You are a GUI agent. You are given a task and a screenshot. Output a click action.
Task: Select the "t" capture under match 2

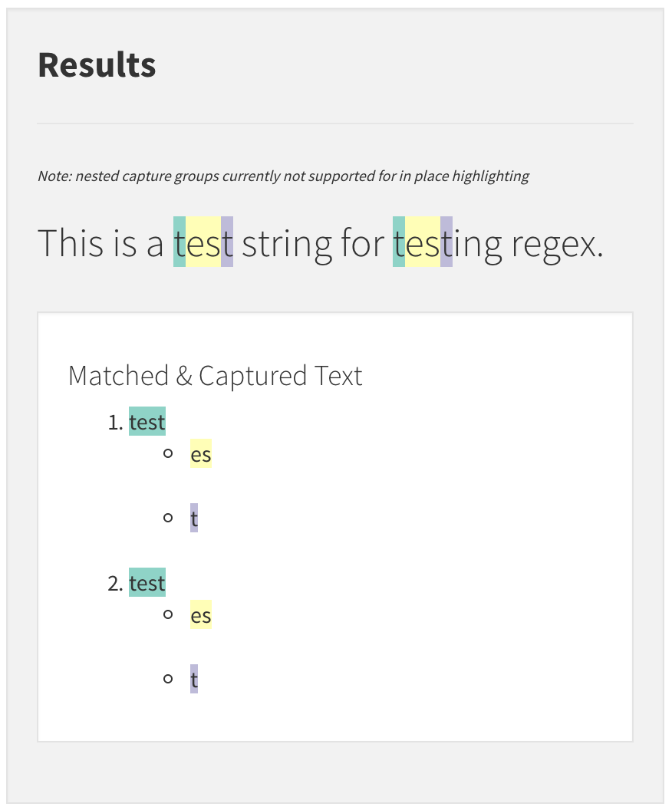point(194,680)
